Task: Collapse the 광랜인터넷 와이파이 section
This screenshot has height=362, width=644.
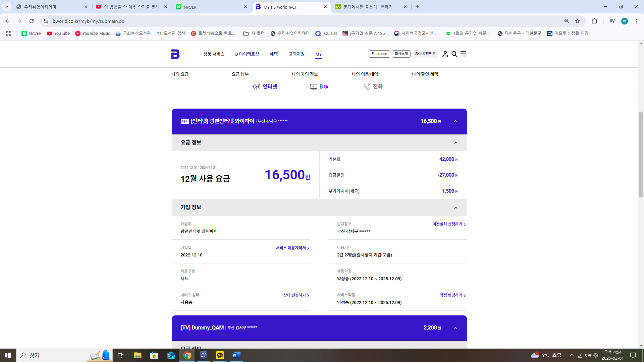Action: (x=455, y=121)
